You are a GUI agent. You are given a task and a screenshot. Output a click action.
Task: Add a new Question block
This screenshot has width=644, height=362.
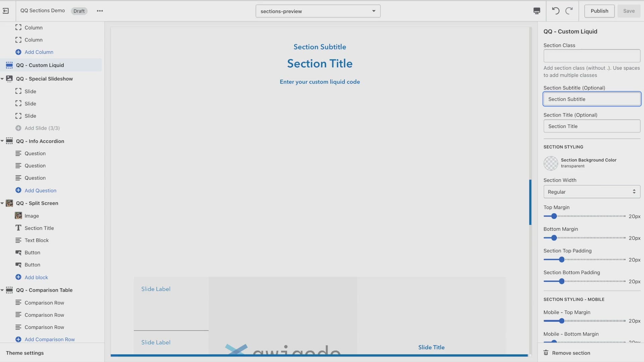click(x=41, y=190)
